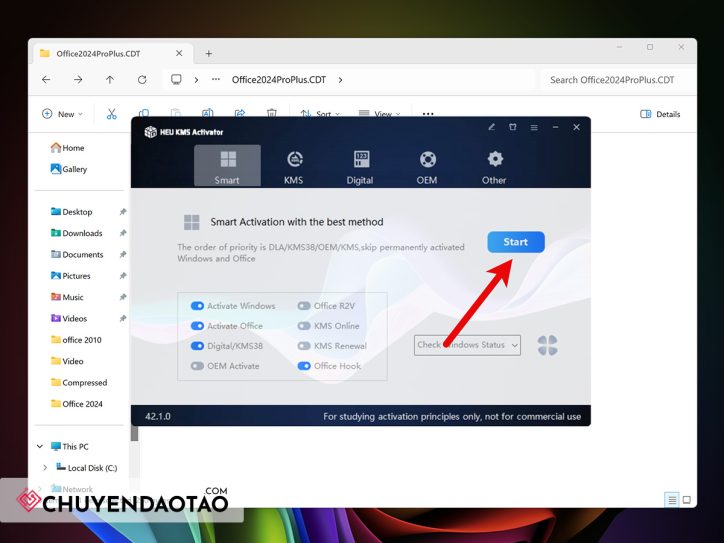Open Gallery in the navigation pane
This screenshot has width=724, height=543.
[69, 169]
